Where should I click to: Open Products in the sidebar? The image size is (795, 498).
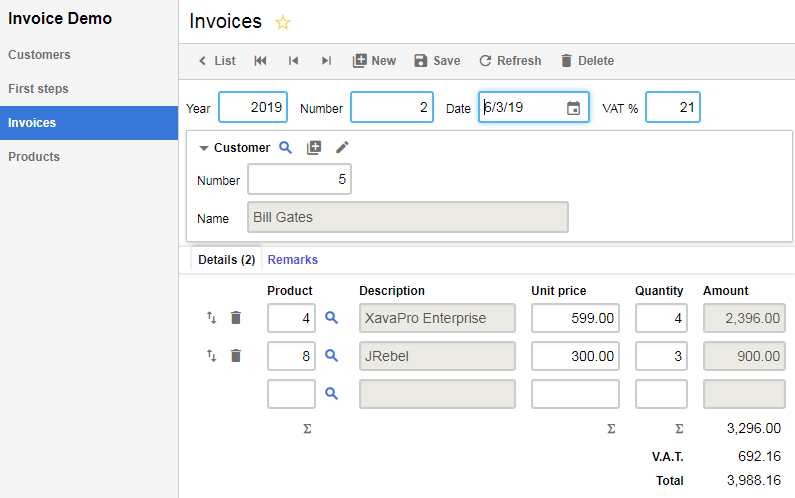34,157
